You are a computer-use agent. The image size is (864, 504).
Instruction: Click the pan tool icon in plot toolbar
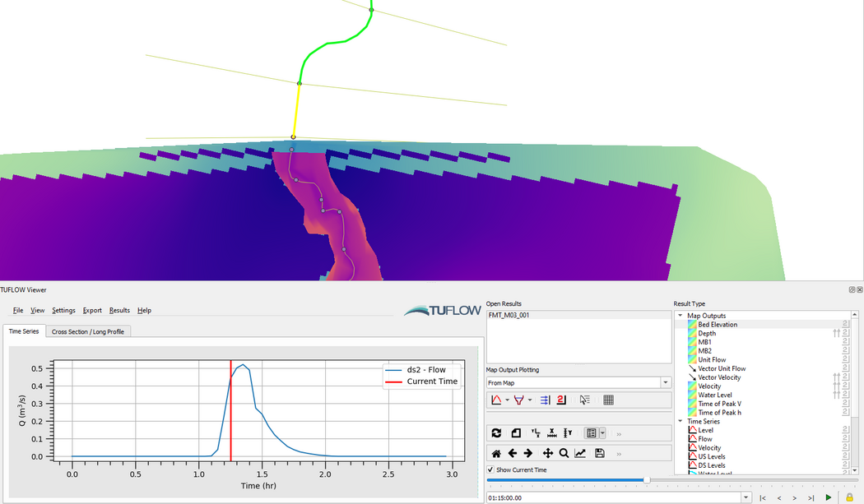click(547, 453)
